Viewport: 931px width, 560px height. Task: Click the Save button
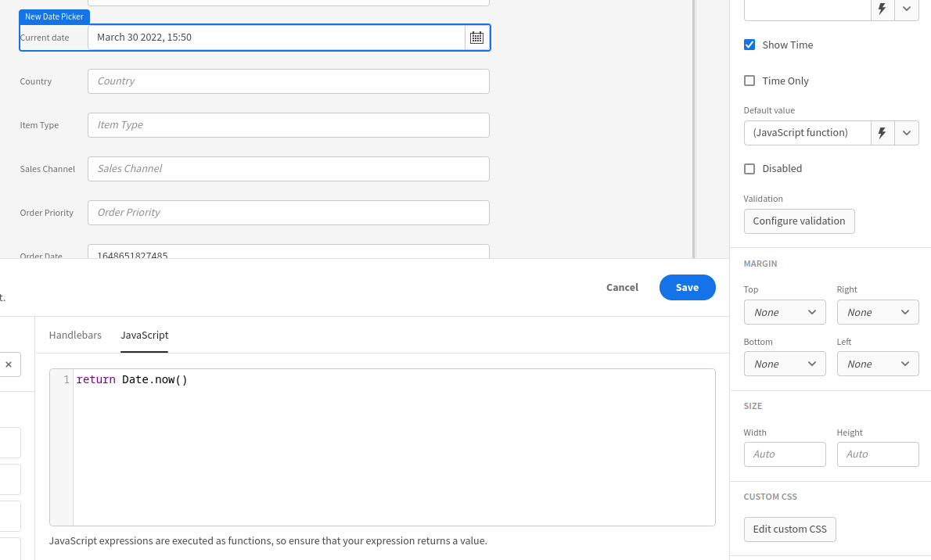click(687, 287)
